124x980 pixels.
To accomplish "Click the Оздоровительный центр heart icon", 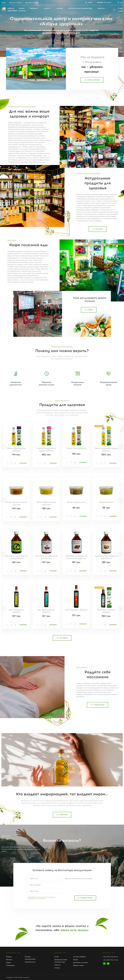I will [x=108, y=373].
